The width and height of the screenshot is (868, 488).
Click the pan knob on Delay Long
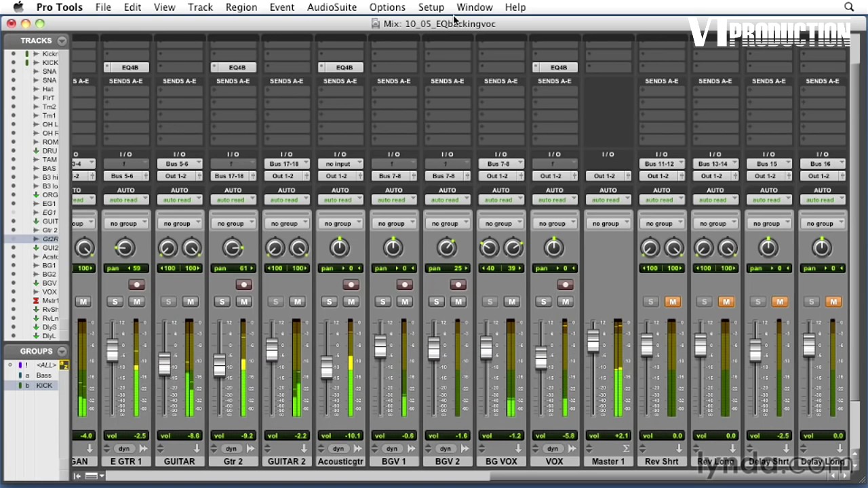tap(822, 248)
